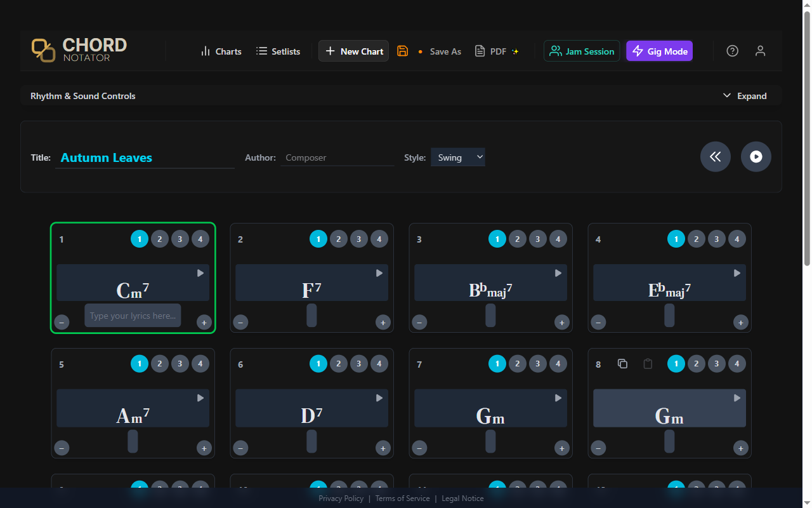The height and width of the screenshot is (508, 812).
Task: Click the skip-to-start playback button
Action: [x=715, y=156]
